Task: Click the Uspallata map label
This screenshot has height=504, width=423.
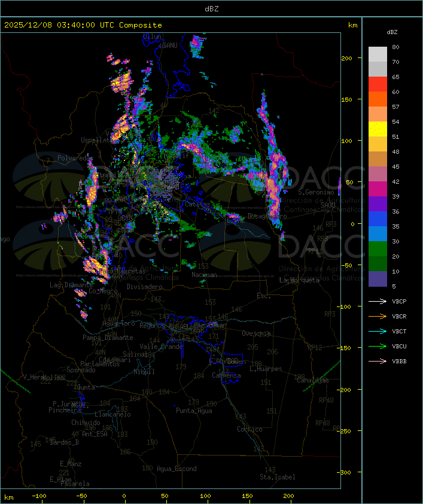Action: (97, 141)
